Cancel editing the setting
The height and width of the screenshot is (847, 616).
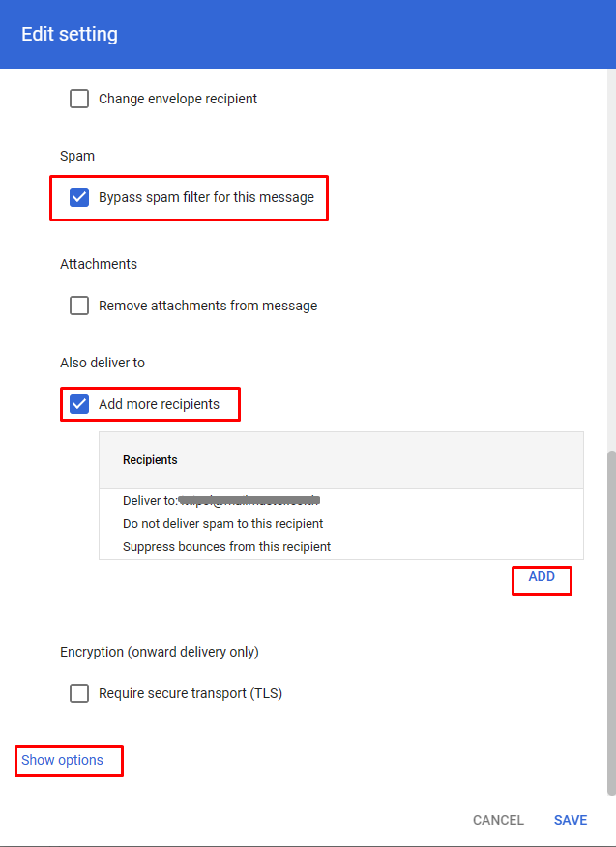coord(498,820)
